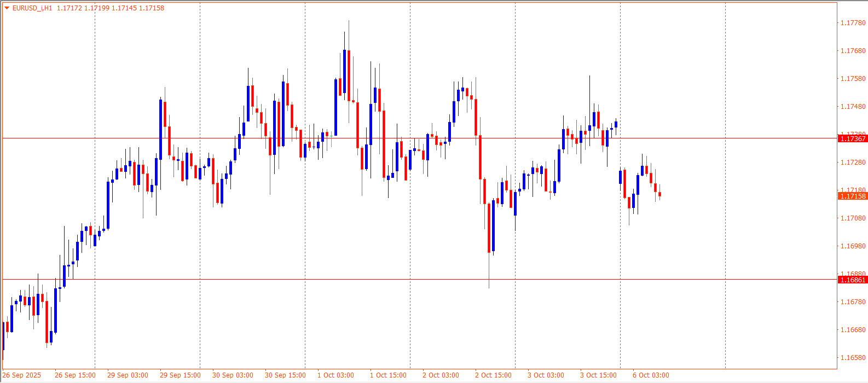Click the 1 Oct 03:00 time label

[335, 375]
